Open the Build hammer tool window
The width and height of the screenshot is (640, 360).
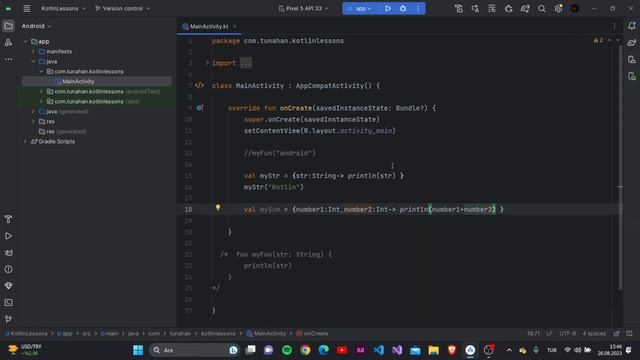tap(8, 219)
